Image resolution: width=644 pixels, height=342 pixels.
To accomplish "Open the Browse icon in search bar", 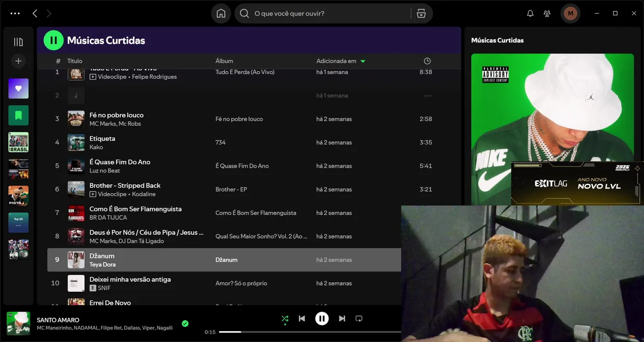I will point(421,13).
